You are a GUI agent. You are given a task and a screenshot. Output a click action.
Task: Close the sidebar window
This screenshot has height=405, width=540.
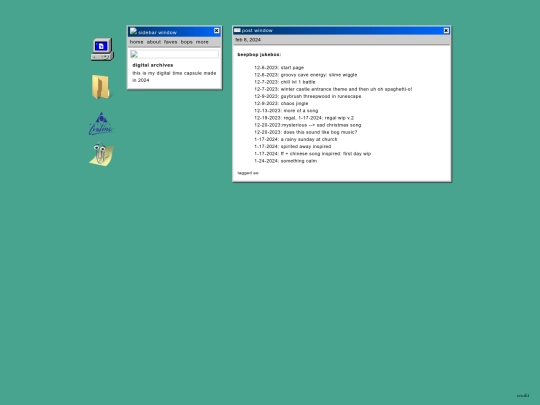(x=217, y=31)
